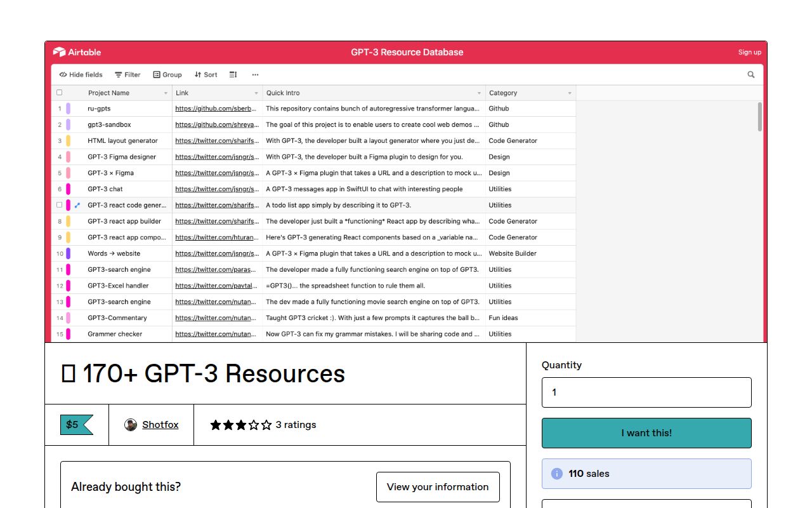Open the ru-gpts github link

tap(217, 109)
